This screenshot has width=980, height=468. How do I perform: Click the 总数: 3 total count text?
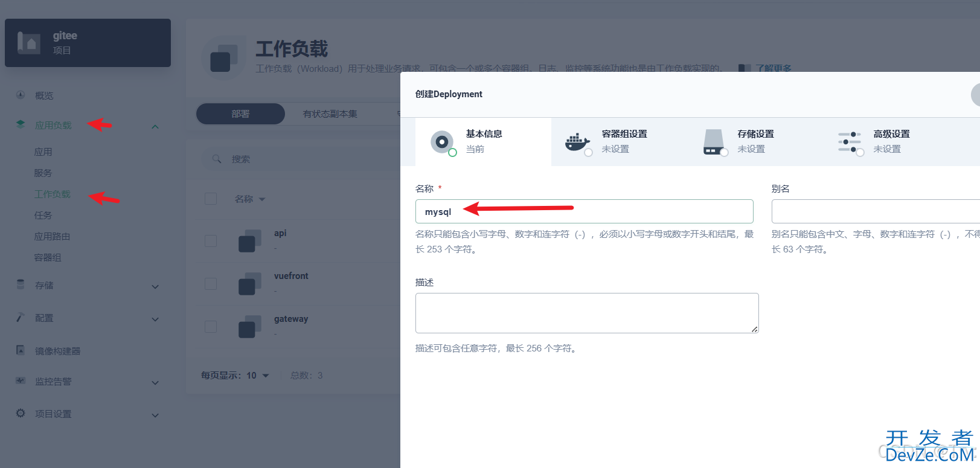pyautogui.click(x=307, y=375)
